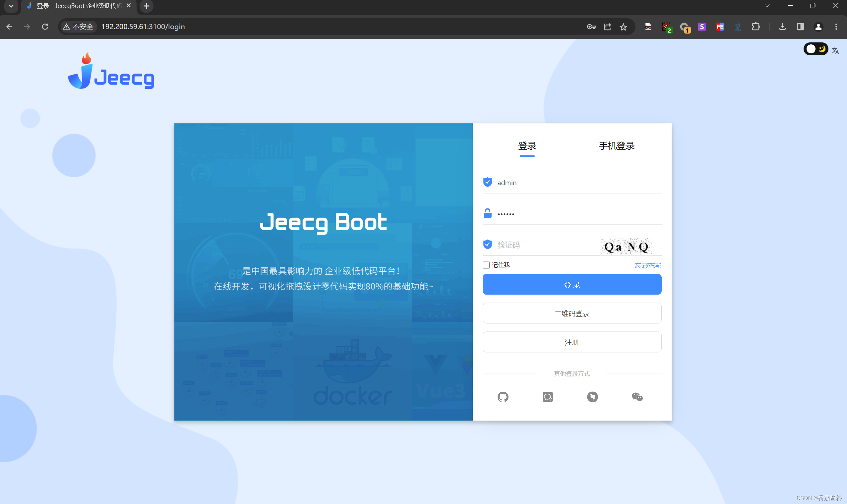Close the JeecgBoot login tab
This screenshot has width=847, height=504.
(x=128, y=5)
